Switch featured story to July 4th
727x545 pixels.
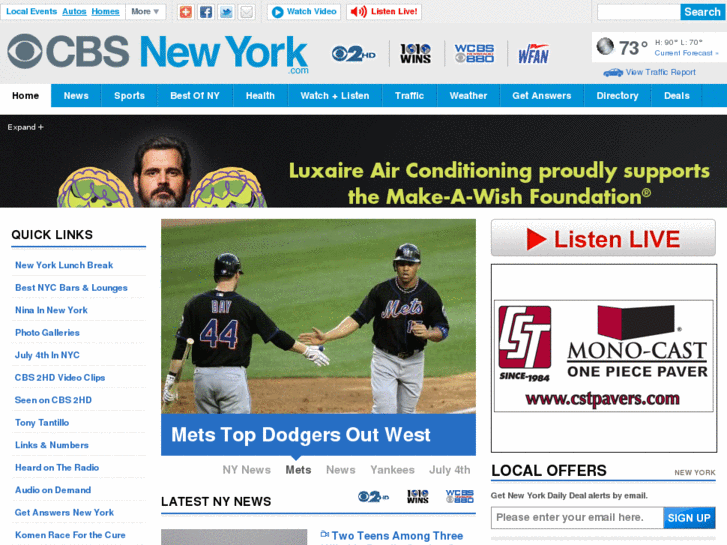(449, 470)
